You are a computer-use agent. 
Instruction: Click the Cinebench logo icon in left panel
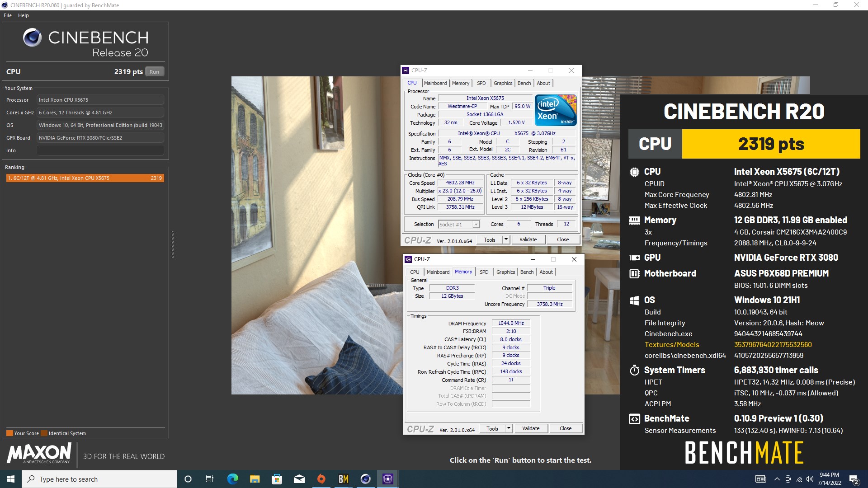click(32, 38)
